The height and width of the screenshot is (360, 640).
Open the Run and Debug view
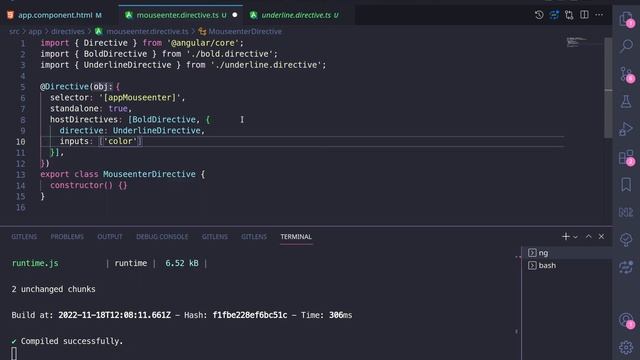[626, 129]
